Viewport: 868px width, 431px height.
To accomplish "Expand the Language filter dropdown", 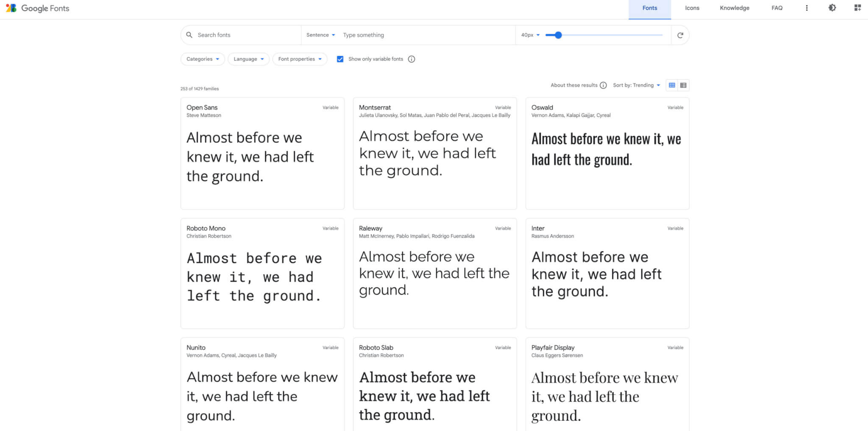I will 248,59.
